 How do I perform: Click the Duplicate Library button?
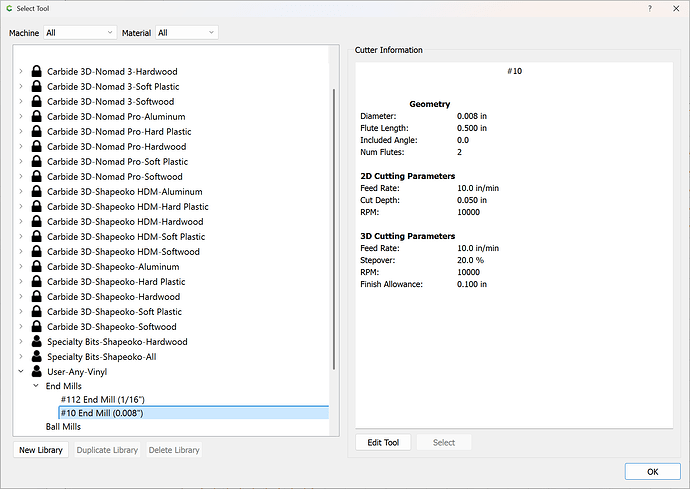tap(107, 450)
